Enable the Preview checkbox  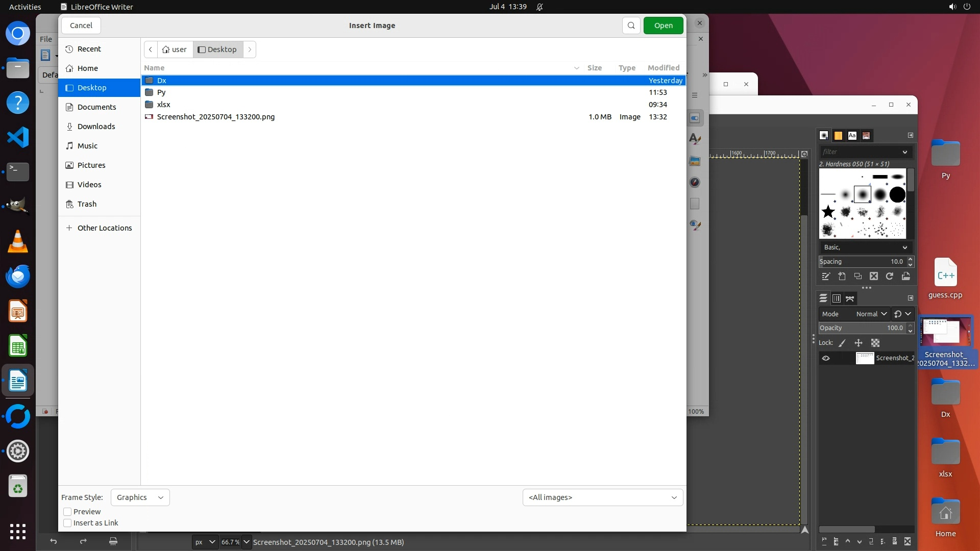coord(67,512)
